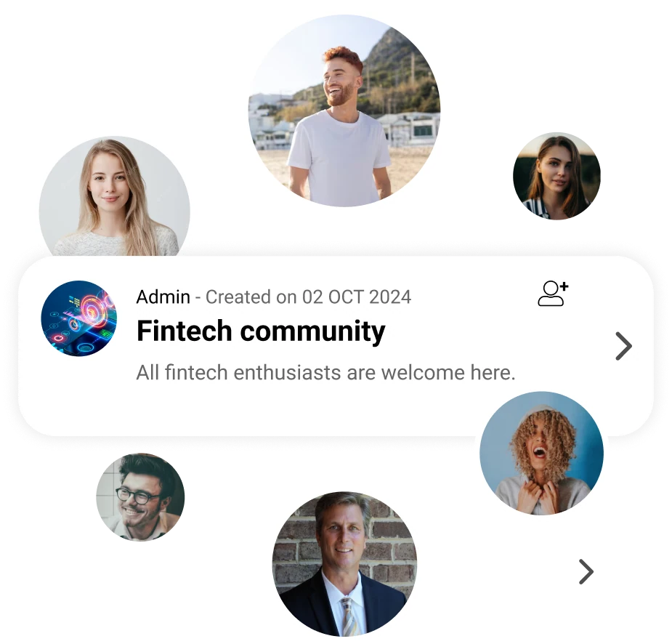Select the Created on 02 OCT 2024 text
The height and width of the screenshot is (644, 672).
pyautogui.click(x=308, y=297)
